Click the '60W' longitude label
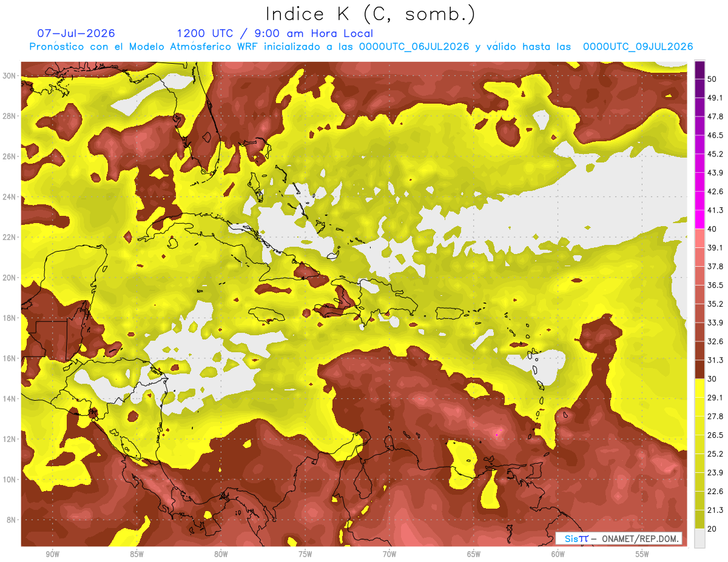728x562 pixels. coord(558,555)
